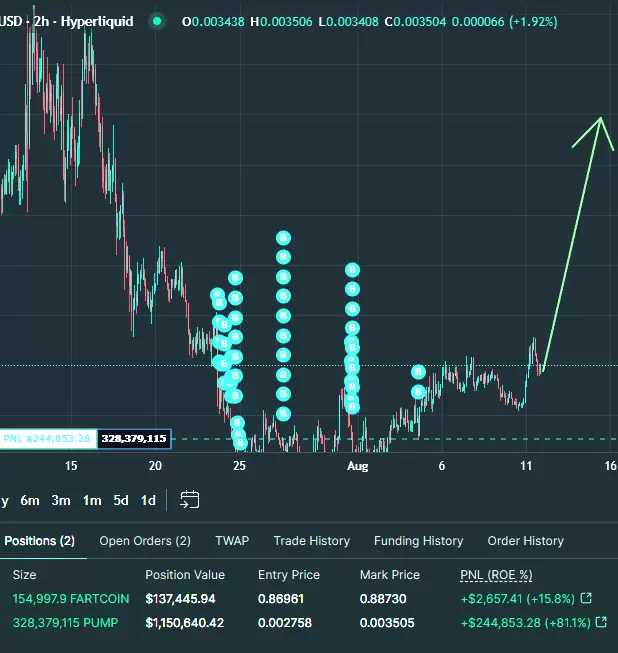618x653 pixels.
Task: Open PUMP PNL share icon
Action: click(x=601, y=622)
